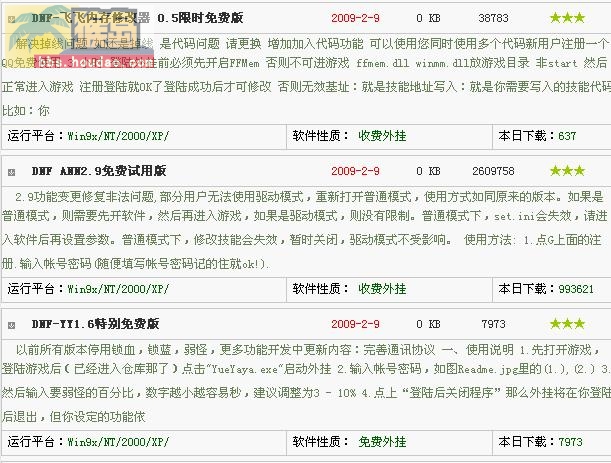Click the download count 2609758
The height and width of the screenshot is (463, 611).
coord(493,171)
